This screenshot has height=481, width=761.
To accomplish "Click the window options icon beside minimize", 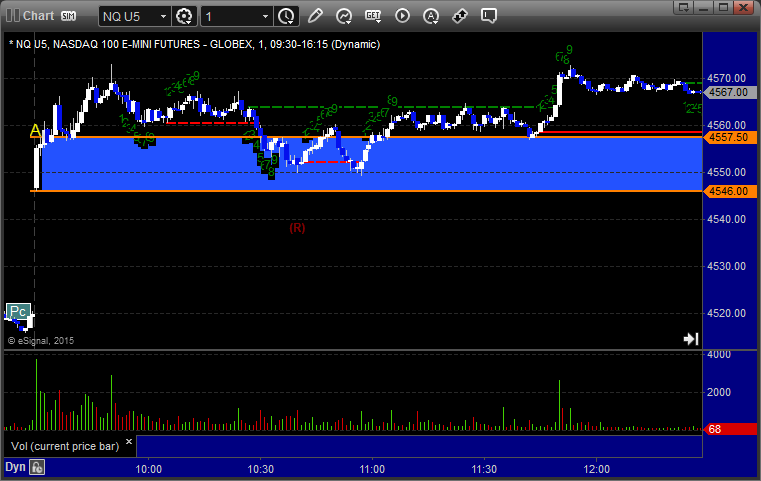I will [x=684, y=7].
